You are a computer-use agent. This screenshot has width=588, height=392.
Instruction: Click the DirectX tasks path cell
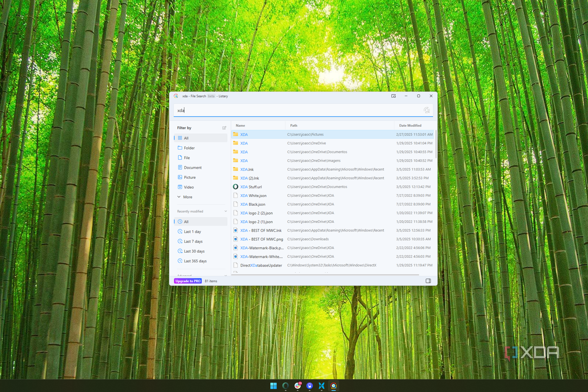332,265
